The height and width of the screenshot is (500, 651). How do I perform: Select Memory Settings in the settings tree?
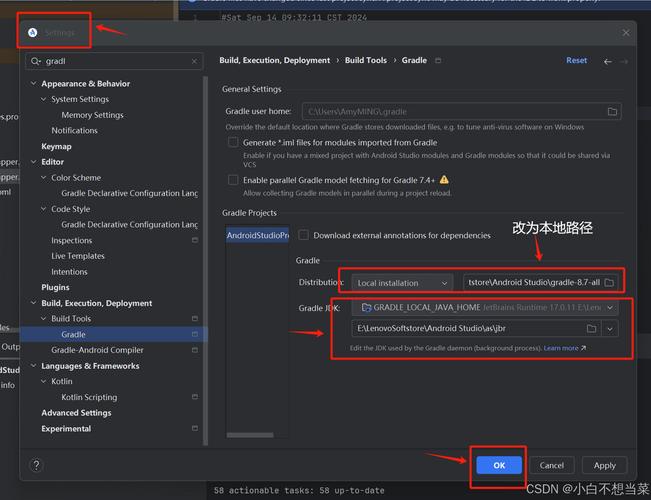pos(92,115)
